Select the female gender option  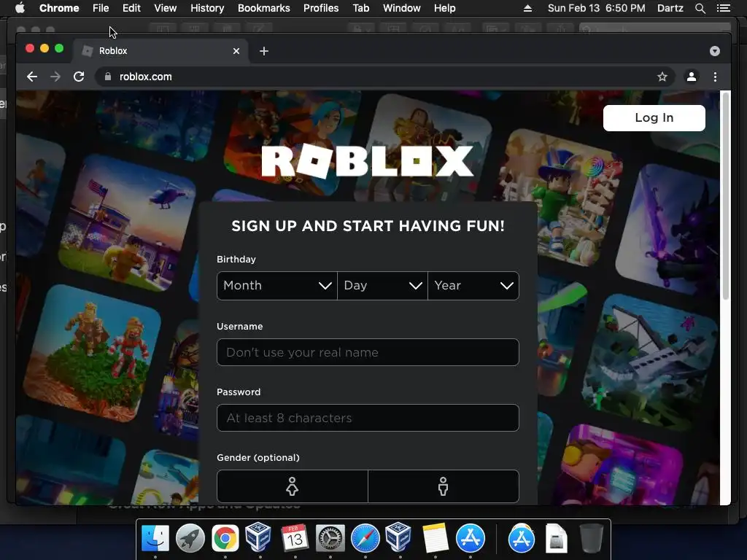292,486
